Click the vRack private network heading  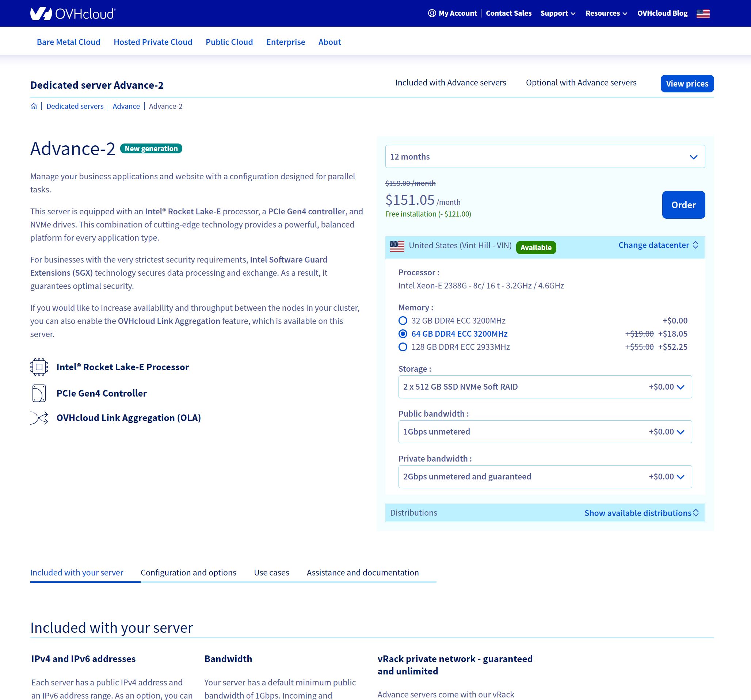[x=455, y=665]
